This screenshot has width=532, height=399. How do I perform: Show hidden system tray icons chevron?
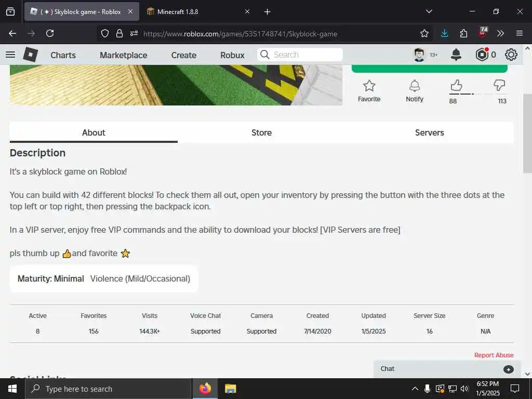click(x=415, y=389)
